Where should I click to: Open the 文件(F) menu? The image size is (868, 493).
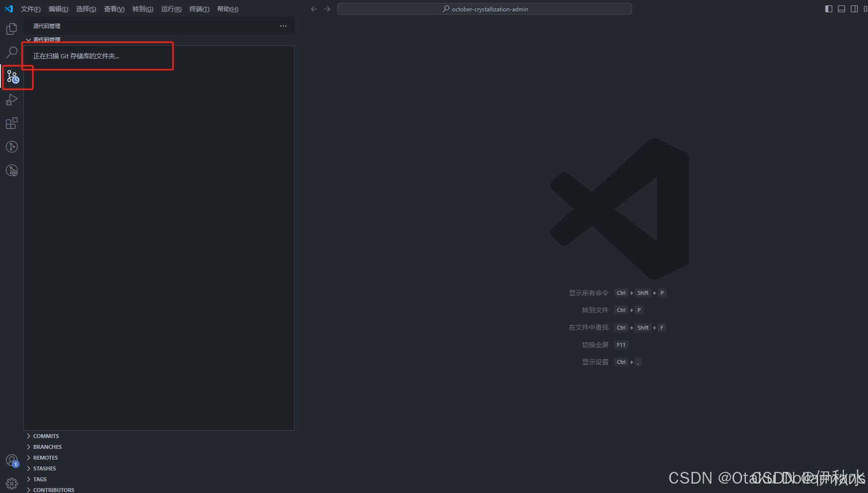[x=31, y=9]
